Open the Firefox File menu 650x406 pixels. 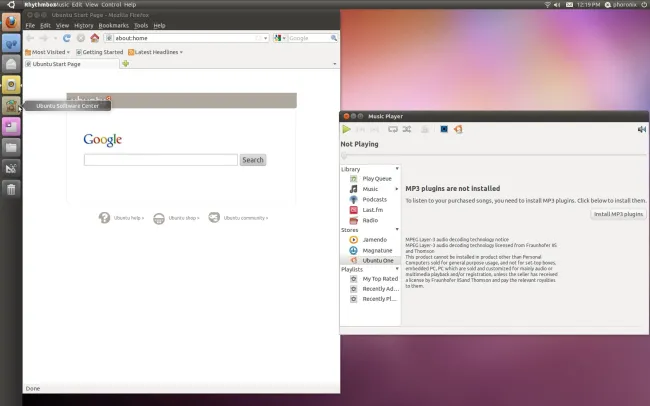click(x=30, y=26)
